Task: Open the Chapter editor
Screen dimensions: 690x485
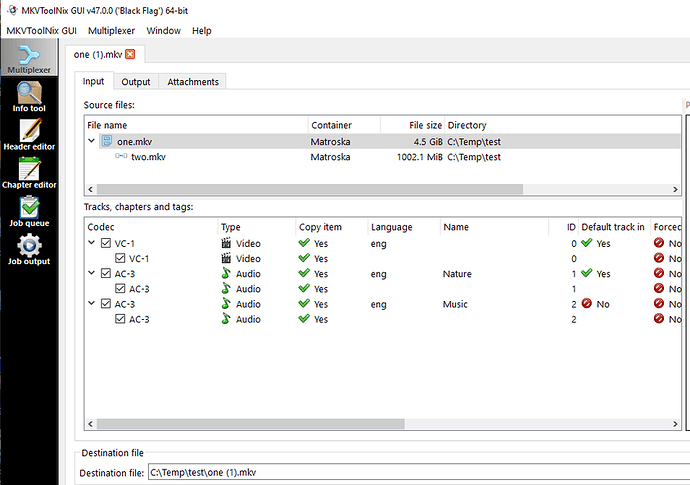Action: coord(29,173)
